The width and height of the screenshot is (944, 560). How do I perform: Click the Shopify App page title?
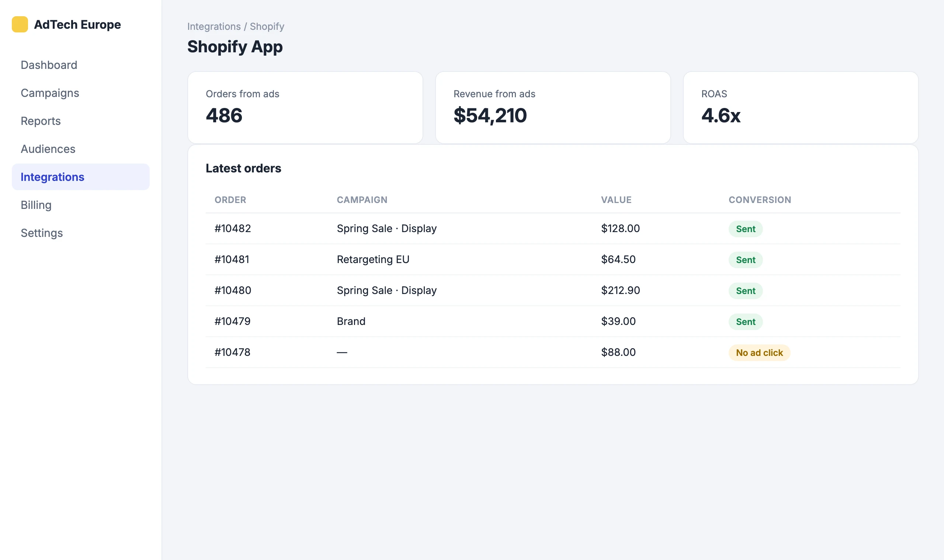click(235, 47)
